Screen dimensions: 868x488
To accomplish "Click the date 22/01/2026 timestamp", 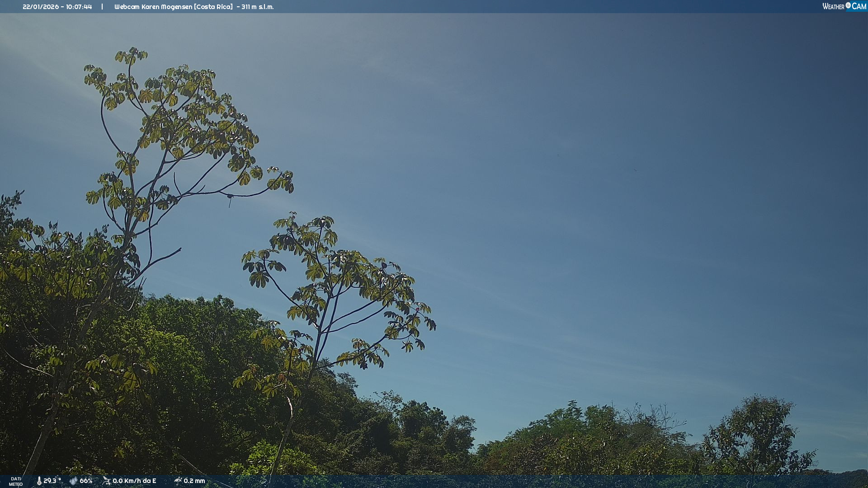I will [41, 7].
